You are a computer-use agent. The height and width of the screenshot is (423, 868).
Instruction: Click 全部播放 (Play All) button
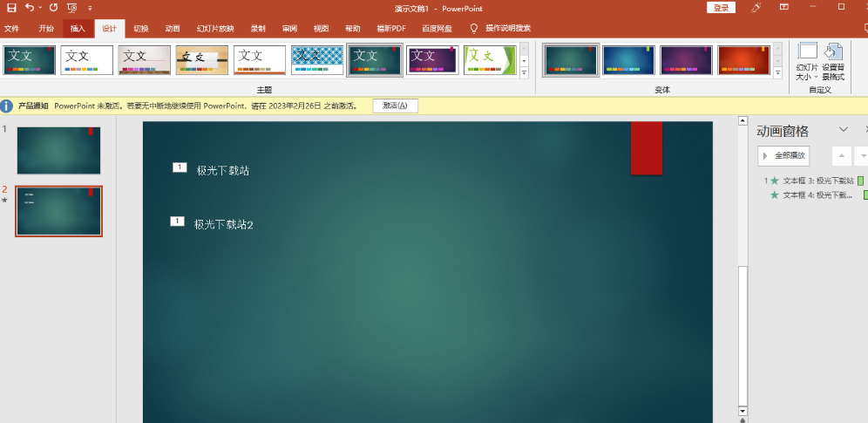pos(783,155)
